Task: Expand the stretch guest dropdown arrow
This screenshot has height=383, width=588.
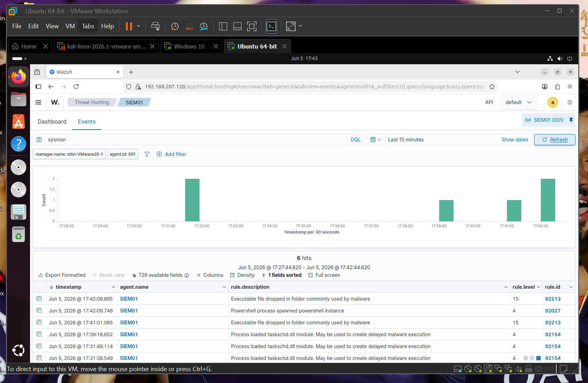Action: (x=300, y=26)
